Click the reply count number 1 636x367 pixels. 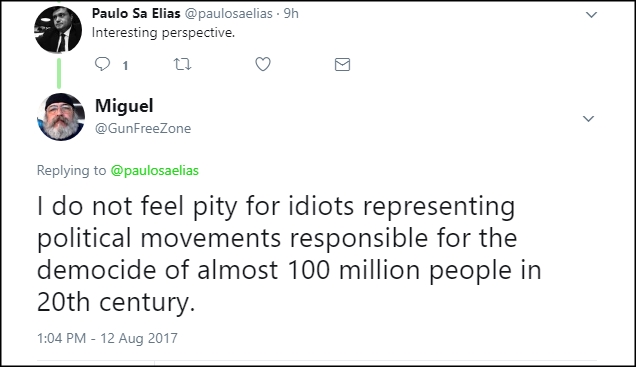[x=125, y=66]
